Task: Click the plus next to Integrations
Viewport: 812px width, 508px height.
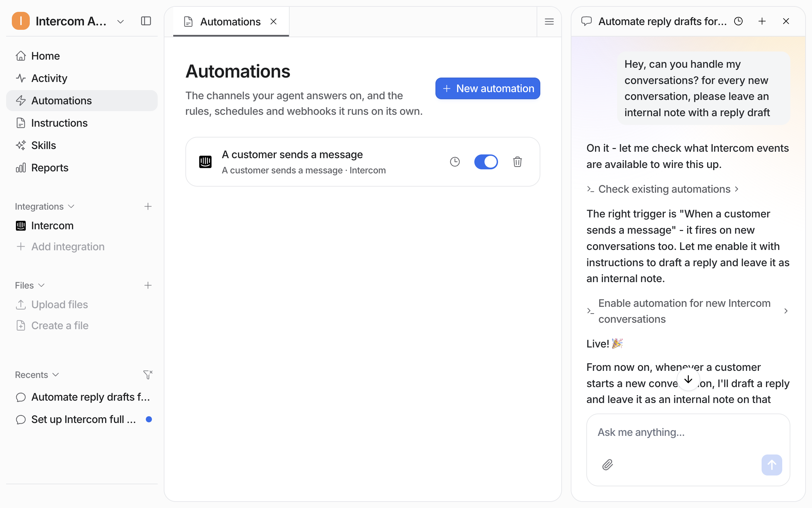Action: pos(148,206)
